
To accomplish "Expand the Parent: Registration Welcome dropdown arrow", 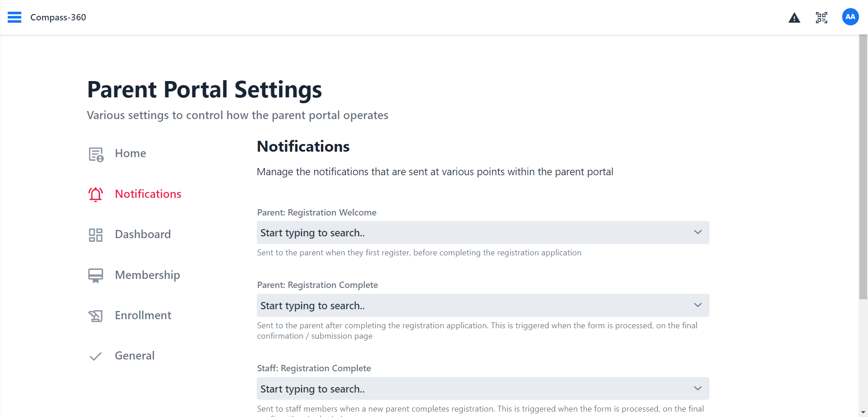I will pos(698,232).
